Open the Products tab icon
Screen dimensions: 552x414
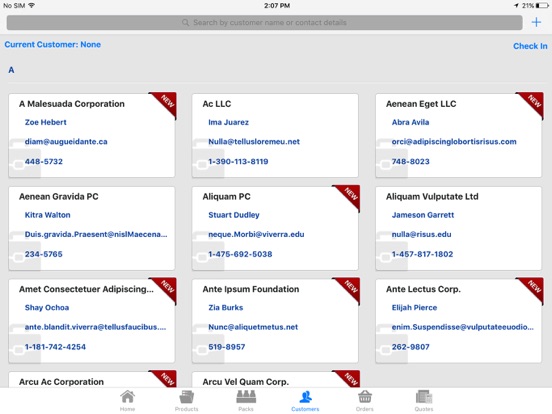pyautogui.click(x=187, y=397)
